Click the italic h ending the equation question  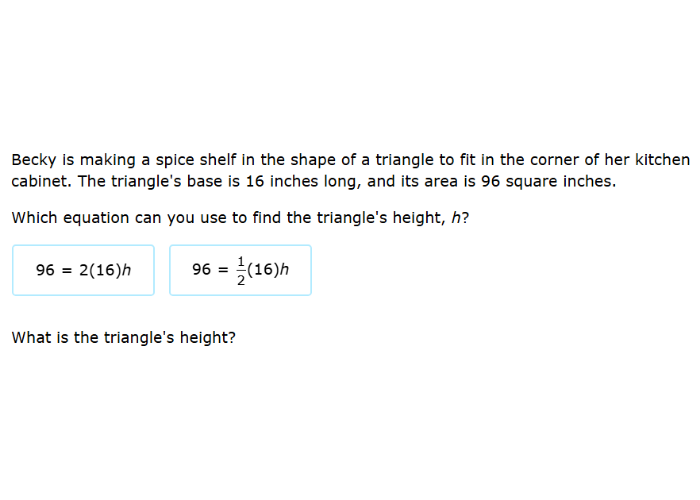(457, 218)
